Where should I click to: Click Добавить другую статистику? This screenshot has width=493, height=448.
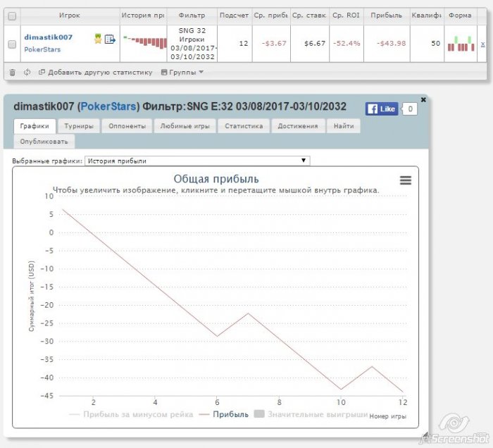(95, 73)
